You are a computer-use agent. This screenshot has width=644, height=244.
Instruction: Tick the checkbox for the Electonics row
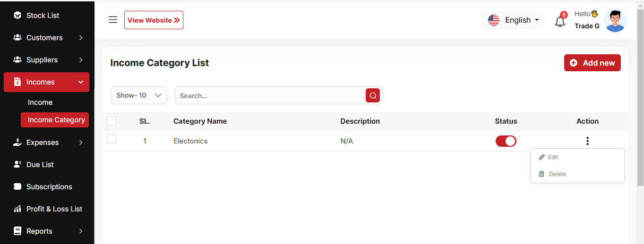[112, 139]
